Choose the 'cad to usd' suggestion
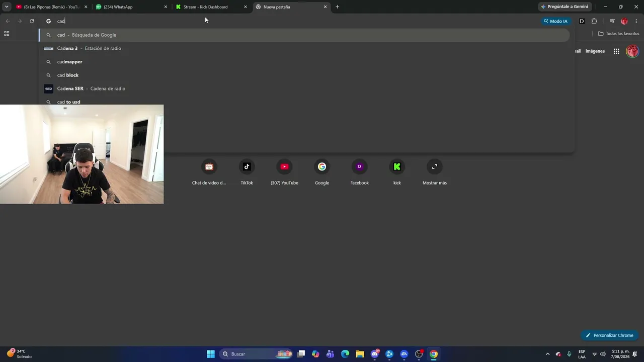Screen dimensions: 644x362 [304, 102]
